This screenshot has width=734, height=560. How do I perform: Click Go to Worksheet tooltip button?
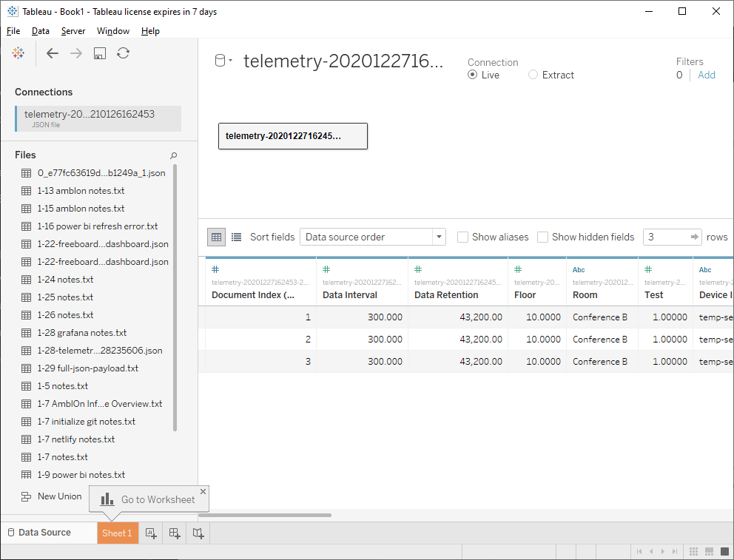pos(148,499)
